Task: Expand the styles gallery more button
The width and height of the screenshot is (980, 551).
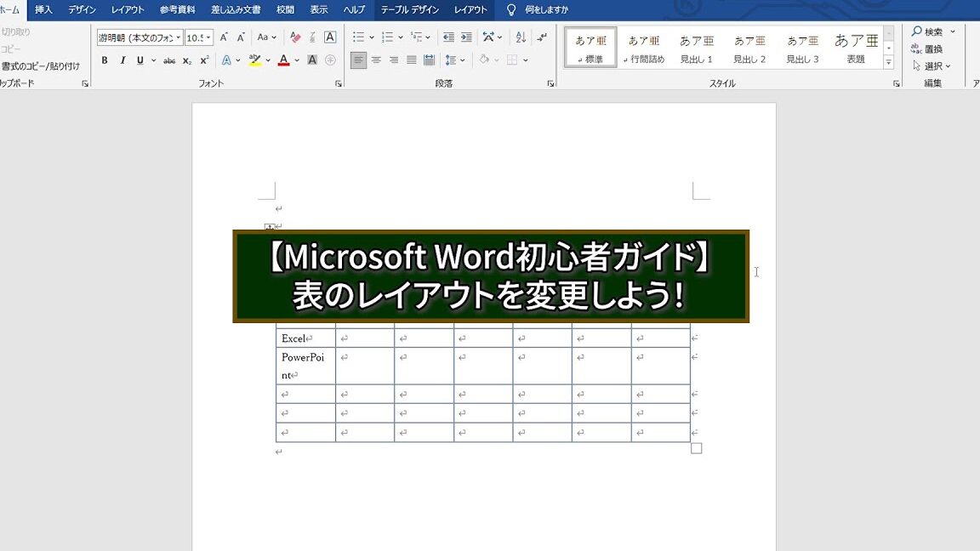Action: (888, 62)
